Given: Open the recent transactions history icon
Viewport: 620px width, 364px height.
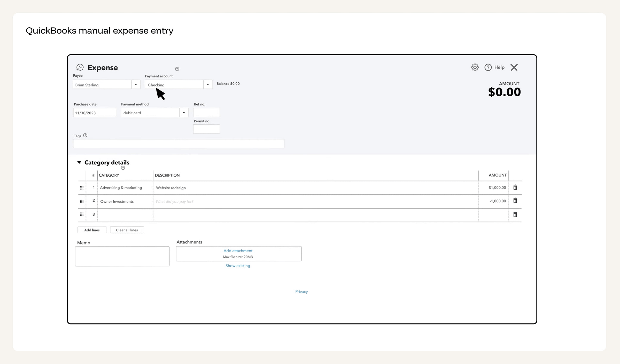Looking at the screenshot, I should [x=80, y=67].
